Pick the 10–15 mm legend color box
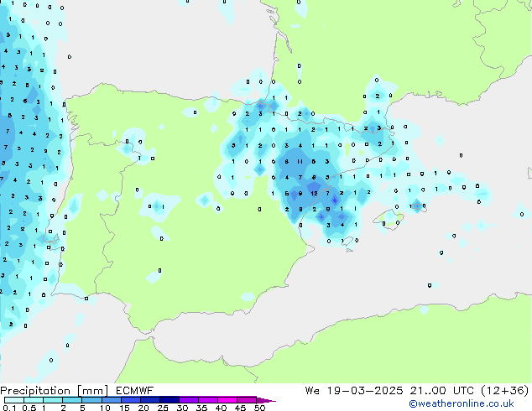 pos(111,400)
